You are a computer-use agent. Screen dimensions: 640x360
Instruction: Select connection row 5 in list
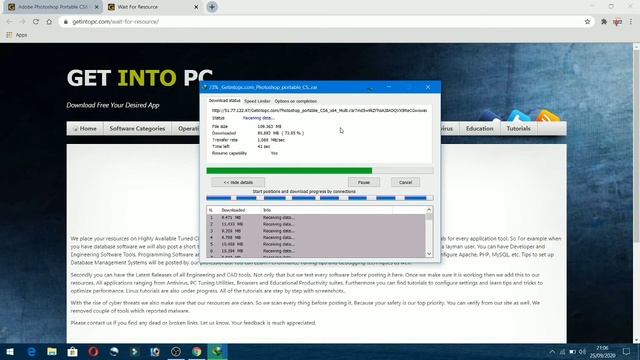click(316, 244)
